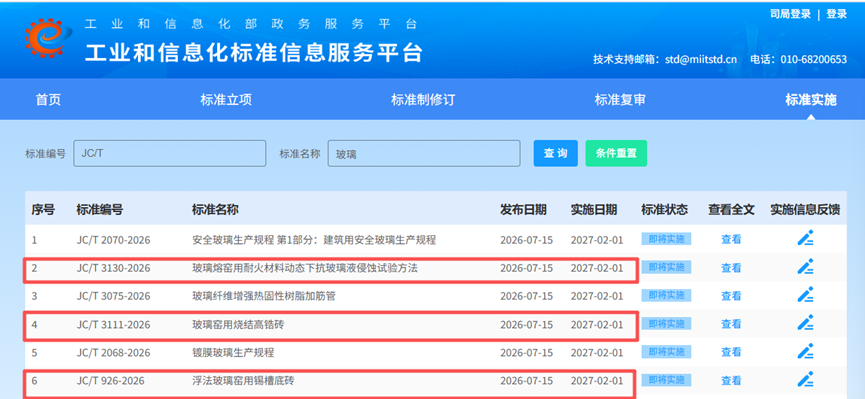865x399 pixels.
Task: Select standard number JC/T 2070-2026
Action: tap(113, 240)
